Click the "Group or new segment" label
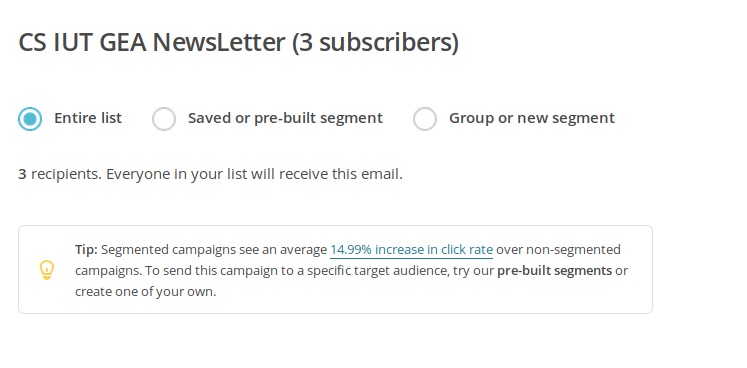Image resolution: width=747 pixels, height=368 pixels. [532, 118]
